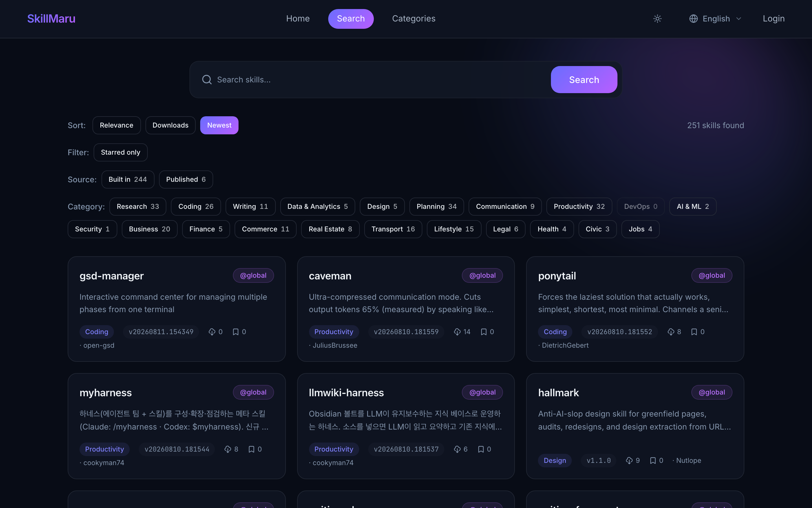
Task: Click the Design tag on hallmark card
Action: tap(555, 461)
